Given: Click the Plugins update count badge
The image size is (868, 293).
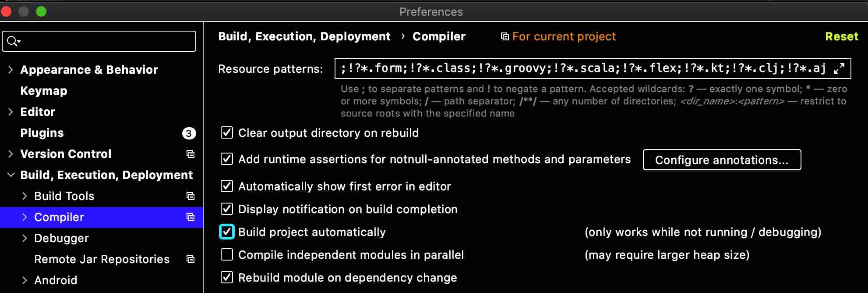Looking at the screenshot, I should pos(189,133).
